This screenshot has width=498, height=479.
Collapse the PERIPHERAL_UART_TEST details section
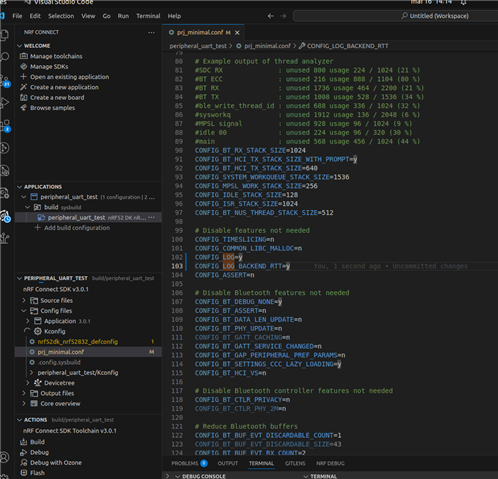point(19,278)
